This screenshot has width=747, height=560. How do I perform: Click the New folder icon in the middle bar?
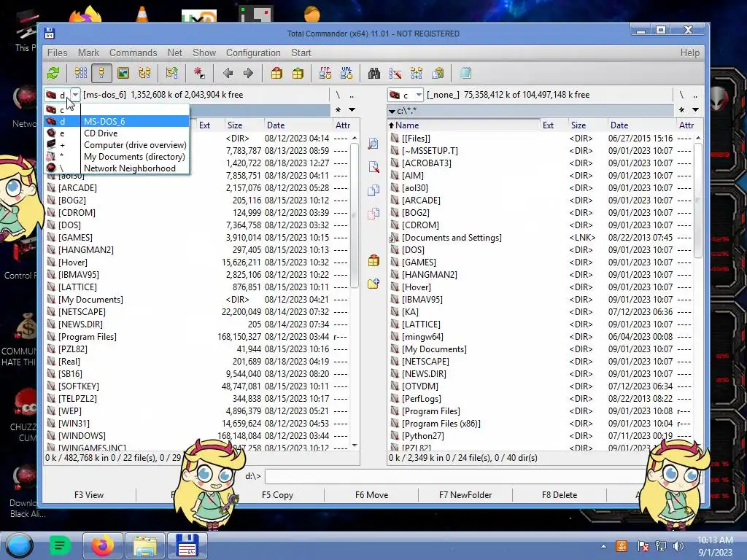[x=373, y=284]
